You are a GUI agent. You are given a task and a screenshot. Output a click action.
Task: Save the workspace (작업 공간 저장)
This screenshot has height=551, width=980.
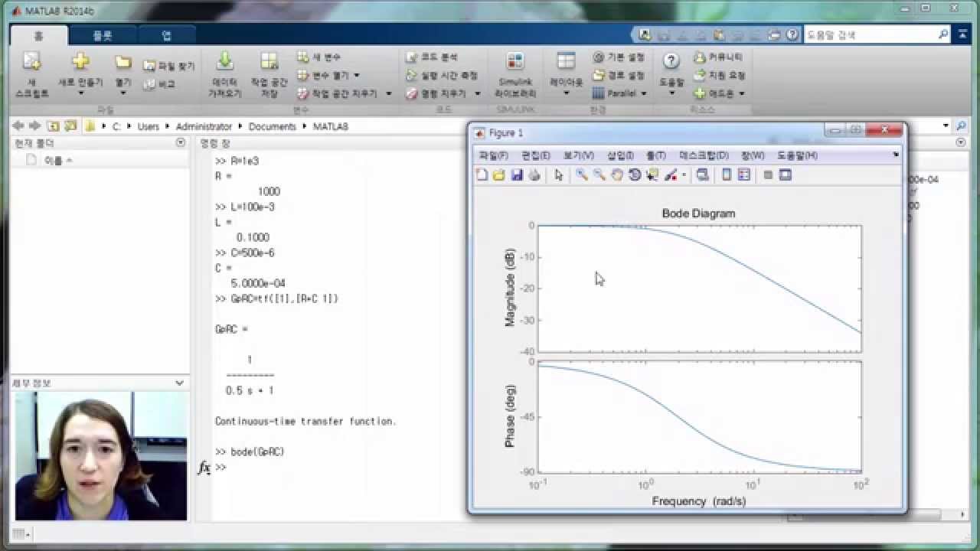269,75
